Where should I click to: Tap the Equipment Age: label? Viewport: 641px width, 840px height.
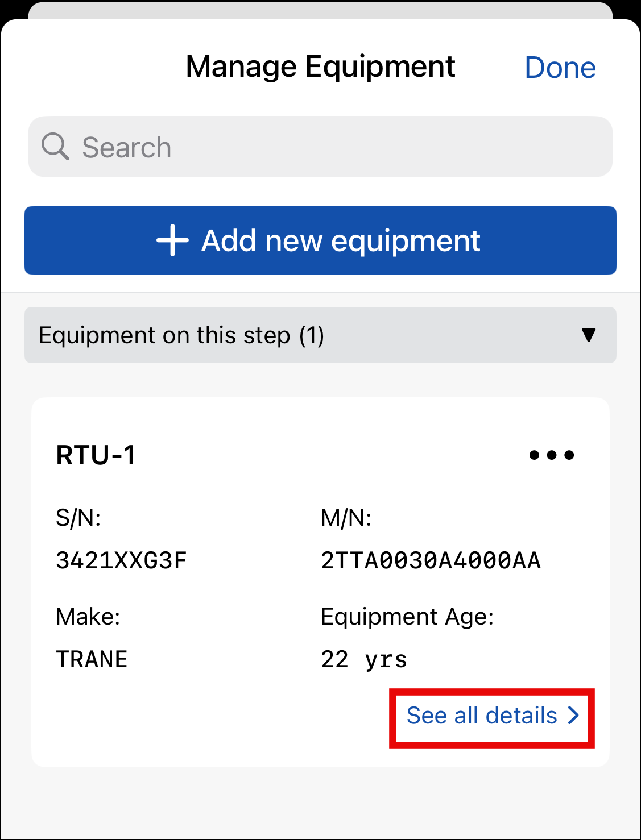coord(407,617)
